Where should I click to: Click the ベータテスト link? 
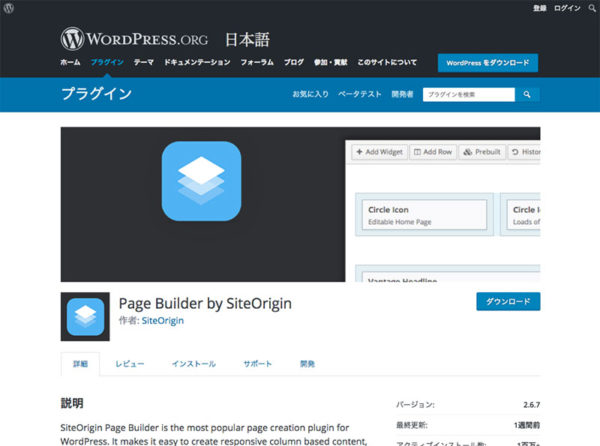point(360,94)
